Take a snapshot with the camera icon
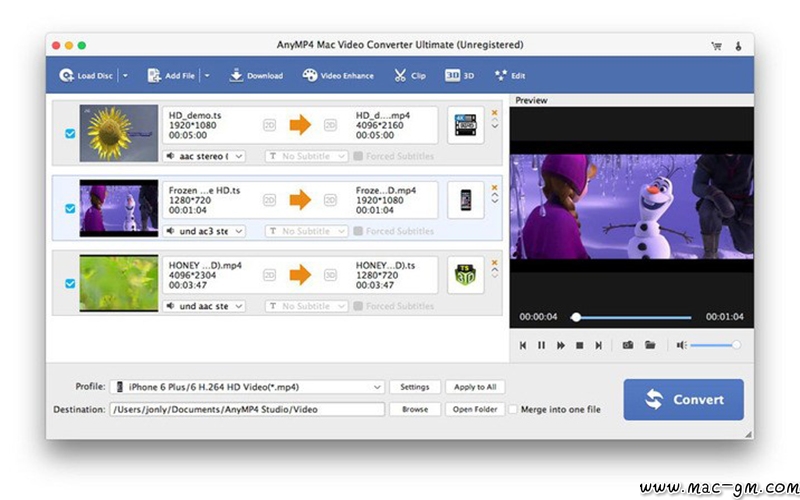This screenshot has width=800, height=500. tap(628, 345)
